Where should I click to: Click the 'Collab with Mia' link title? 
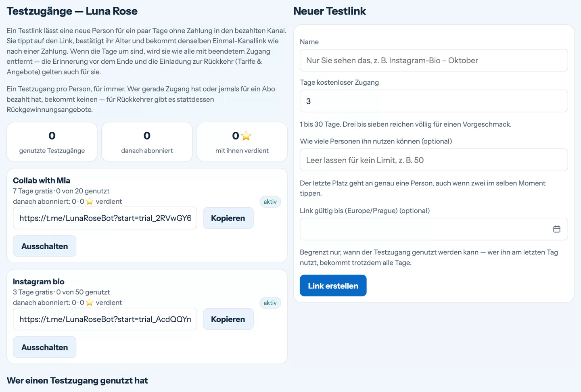tap(42, 180)
